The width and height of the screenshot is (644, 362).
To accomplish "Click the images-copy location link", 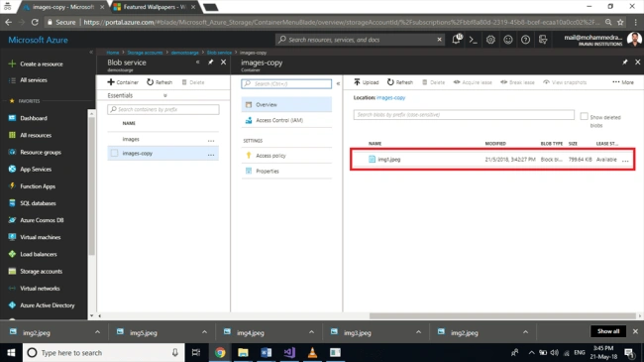I will coord(390,98).
